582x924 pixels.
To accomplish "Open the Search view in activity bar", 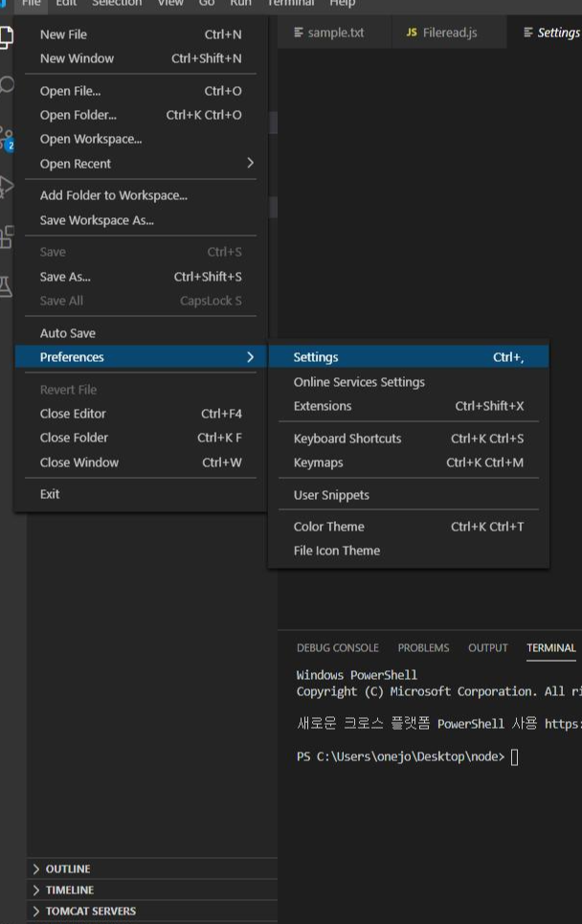I will point(6,85).
